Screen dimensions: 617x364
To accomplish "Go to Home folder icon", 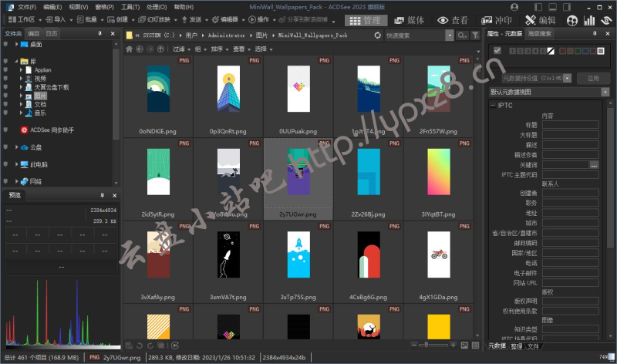I will pos(129,49).
